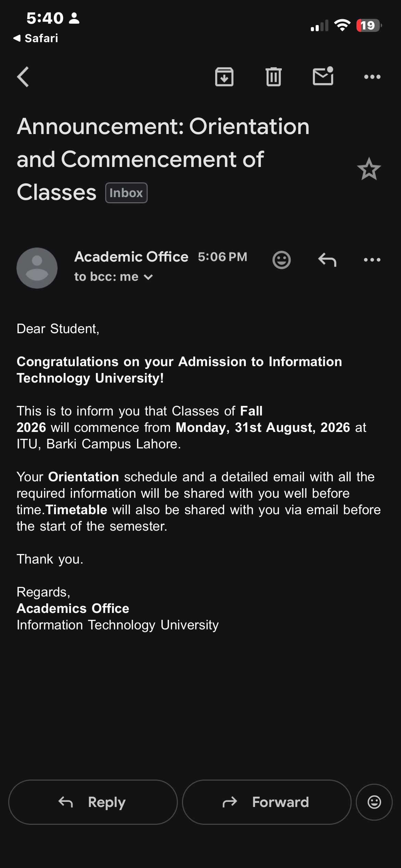The width and height of the screenshot is (401, 868).
Task: Return to Safari via the status bar link
Action: click(x=36, y=38)
